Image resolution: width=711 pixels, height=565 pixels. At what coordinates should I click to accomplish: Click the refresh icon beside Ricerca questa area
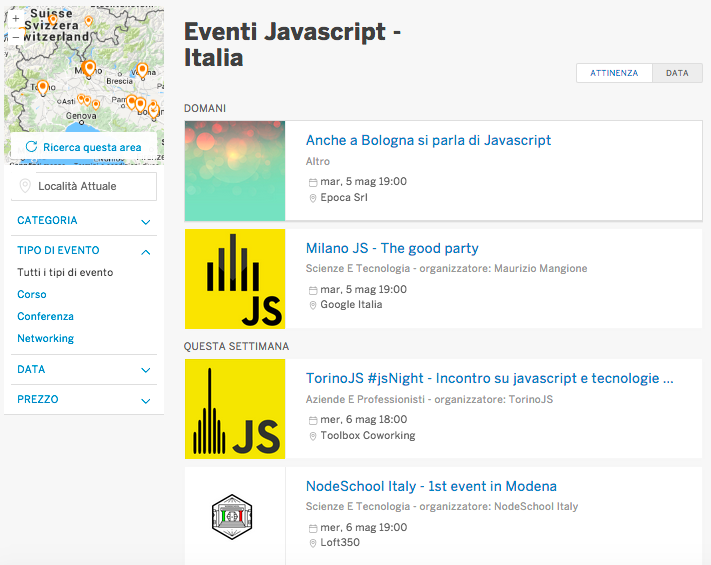pyautogui.click(x=31, y=147)
